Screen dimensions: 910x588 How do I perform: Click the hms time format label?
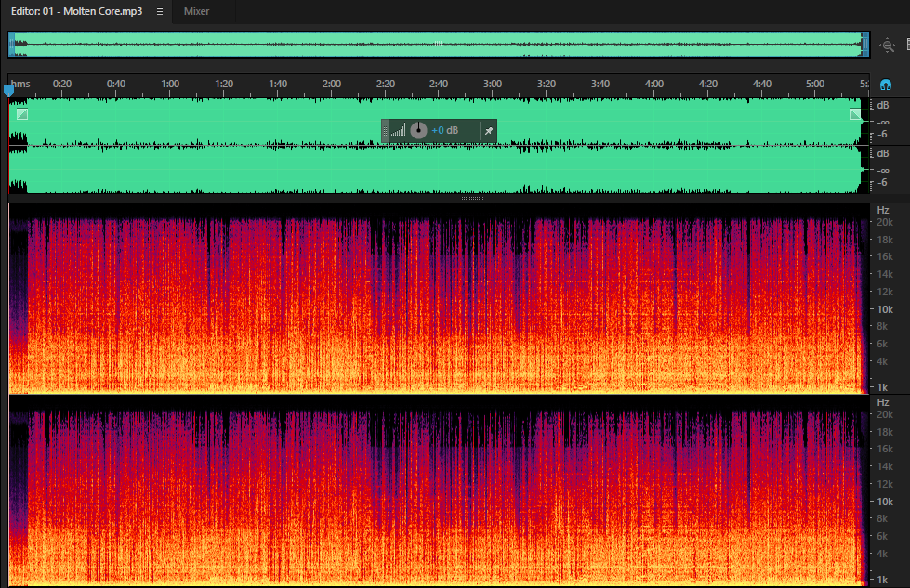[x=20, y=84]
